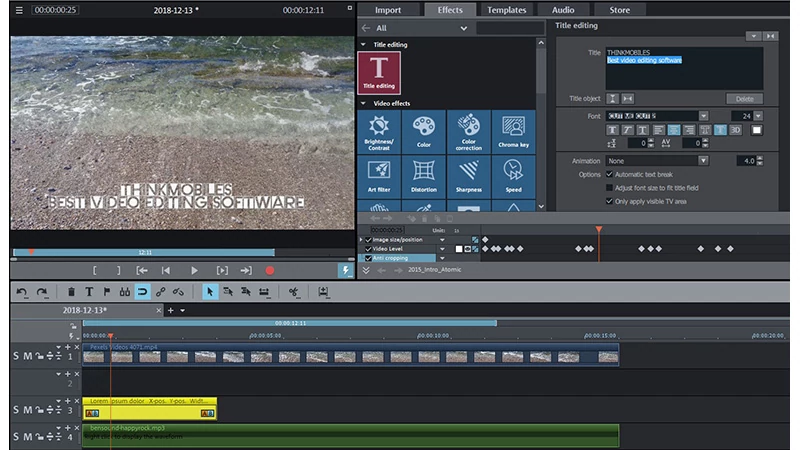Open the Video Level row dropdown arrow

pos(442,249)
